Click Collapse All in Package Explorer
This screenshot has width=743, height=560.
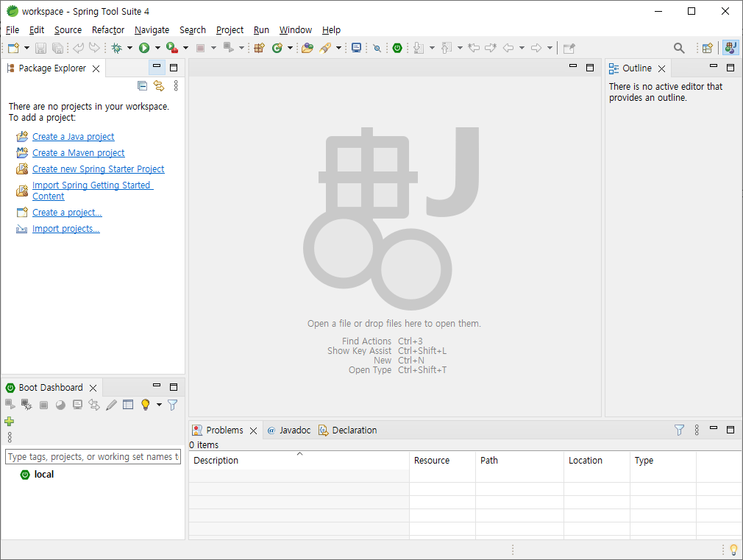click(x=142, y=86)
